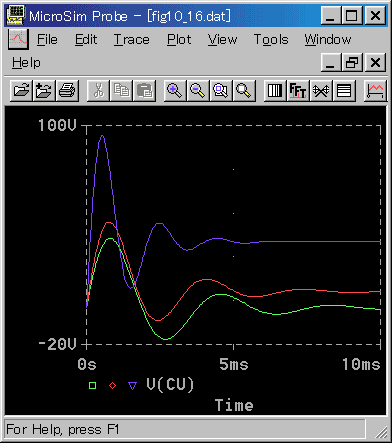Open the MicroSim Probe title bar system icon

(16, 15)
